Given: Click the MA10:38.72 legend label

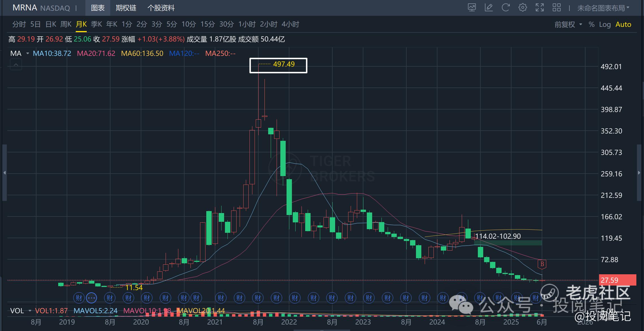Looking at the screenshot, I should pyautogui.click(x=52, y=53).
